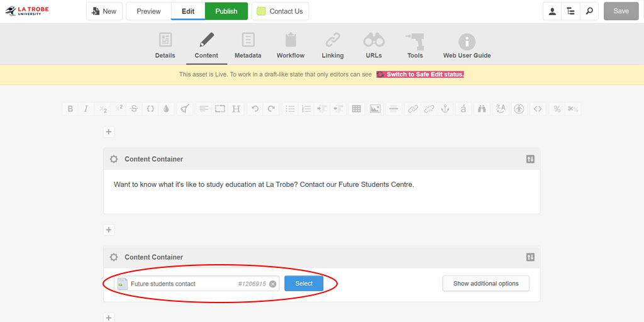Toggle the unordered bullet list

[290, 109]
